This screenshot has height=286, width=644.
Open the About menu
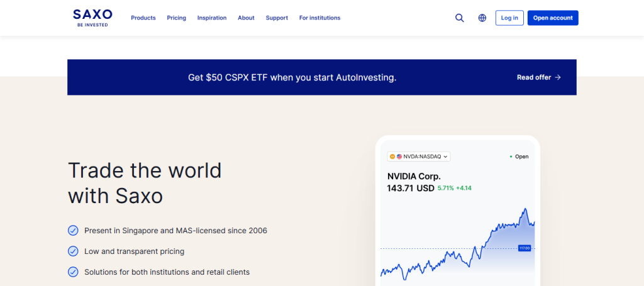pos(246,18)
